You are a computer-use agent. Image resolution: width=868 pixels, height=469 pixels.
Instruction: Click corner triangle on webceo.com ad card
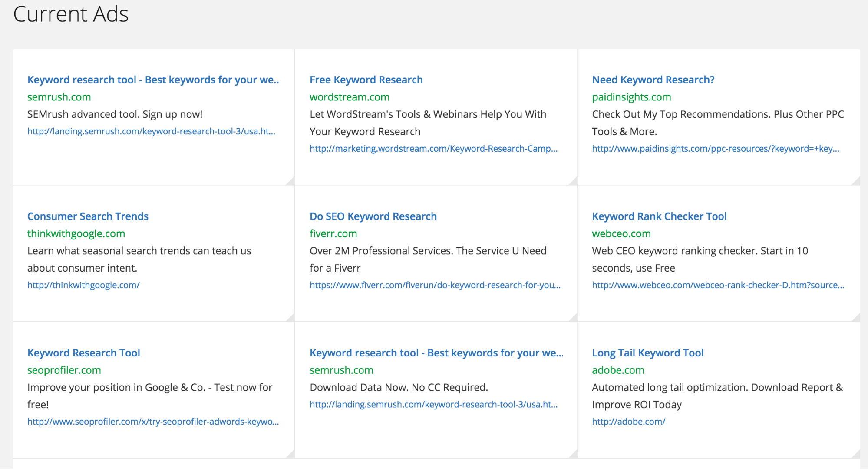[856, 318]
